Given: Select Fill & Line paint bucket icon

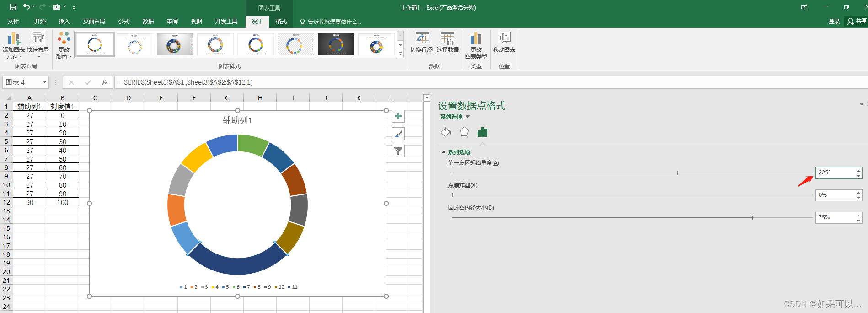Looking at the screenshot, I should click(x=446, y=132).
